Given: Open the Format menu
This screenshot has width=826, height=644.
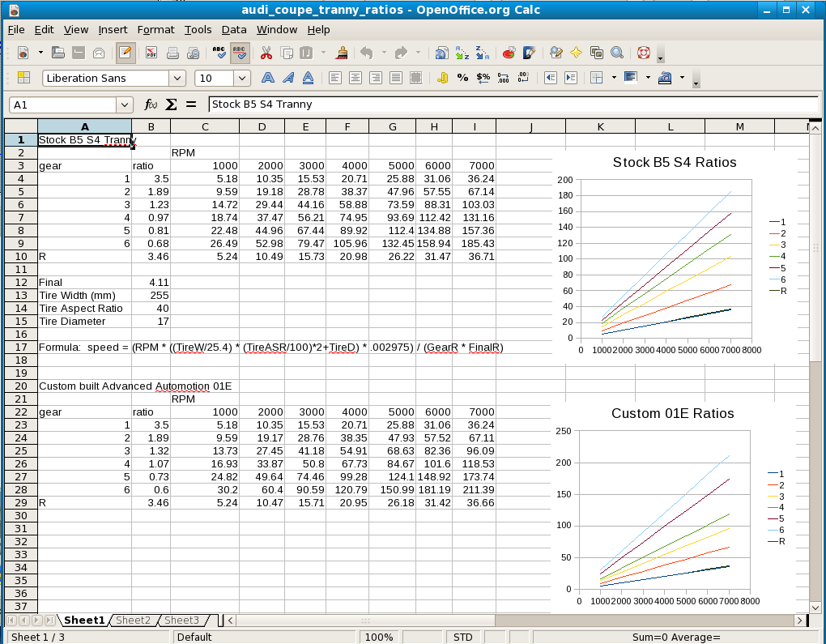Looking at the screenshot, I should coord(155,29).
